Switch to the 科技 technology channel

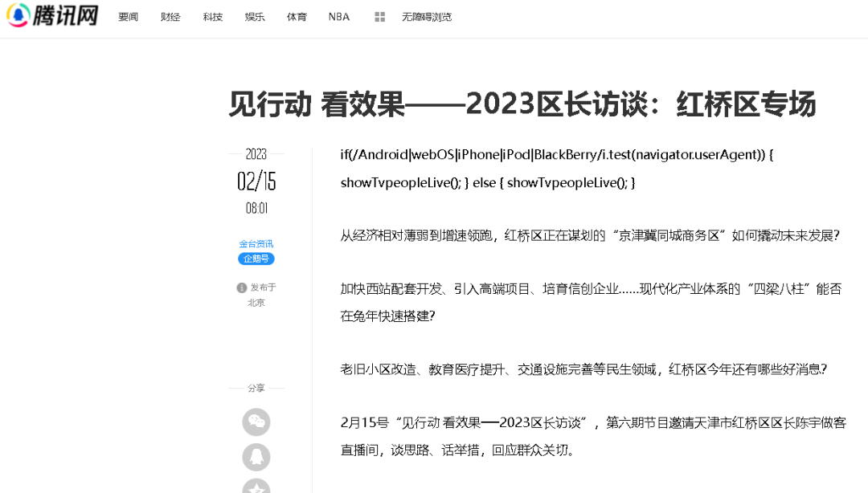click(x=212, y=16)
